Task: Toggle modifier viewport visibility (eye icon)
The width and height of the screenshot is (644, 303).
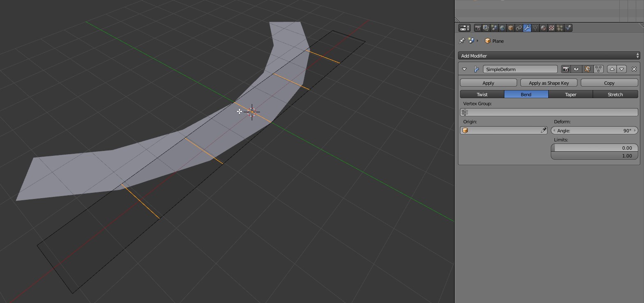Action: (576, 69)
